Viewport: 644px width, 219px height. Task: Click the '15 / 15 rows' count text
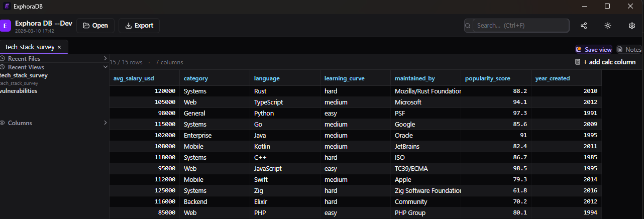tap(126, 62)
